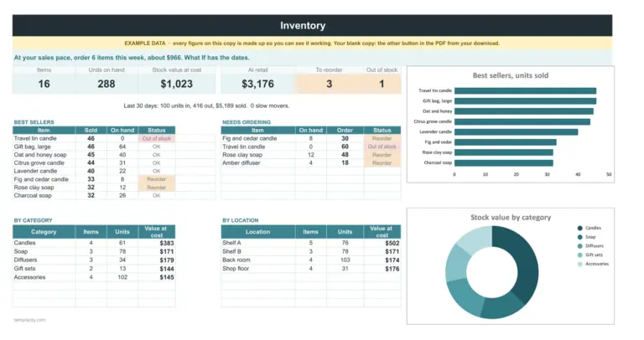Click the Out of stock value 1
The height and width of the screenshot is (340, 644).
pos(382,84)
